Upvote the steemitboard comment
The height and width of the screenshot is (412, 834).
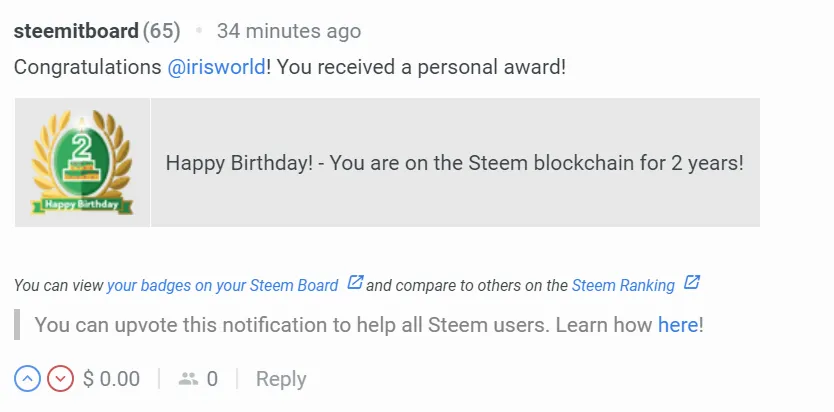(27, 379)
